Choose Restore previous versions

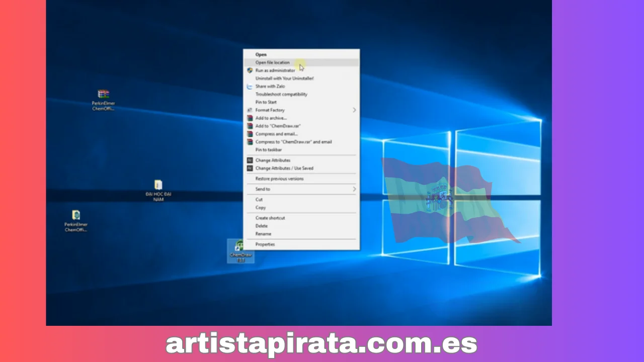[301, 179]
